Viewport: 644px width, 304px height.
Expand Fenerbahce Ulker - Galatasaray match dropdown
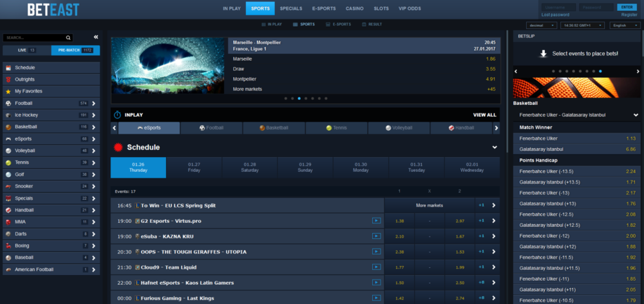(x=636, y=115)
